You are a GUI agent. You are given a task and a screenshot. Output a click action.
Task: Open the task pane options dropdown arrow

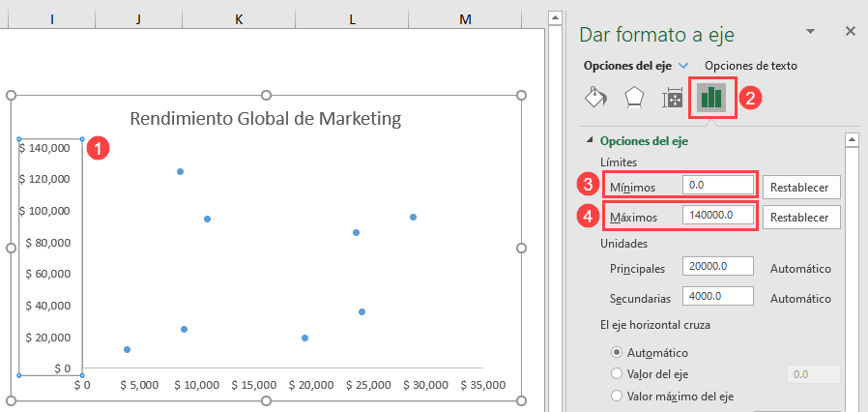point(810,32)
